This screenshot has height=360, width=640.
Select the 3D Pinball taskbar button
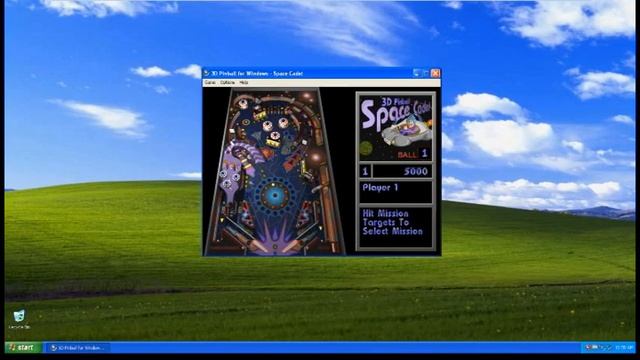point(77,348)
